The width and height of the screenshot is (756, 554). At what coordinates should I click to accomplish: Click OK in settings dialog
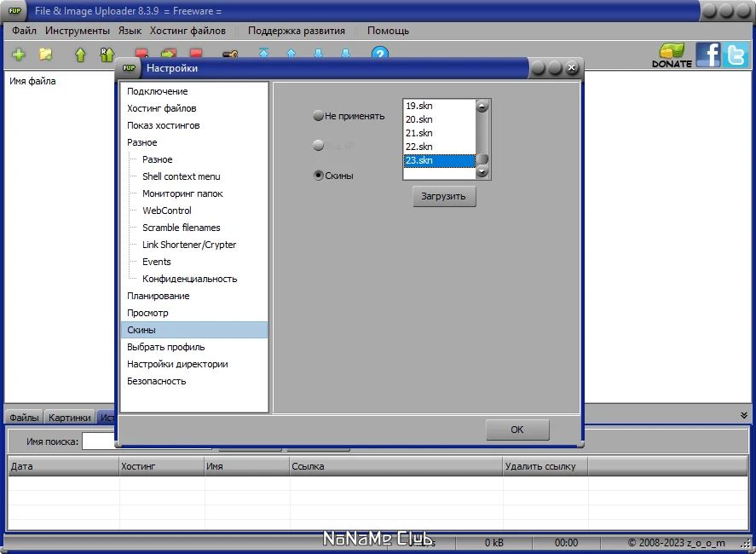tap(517, 430)
